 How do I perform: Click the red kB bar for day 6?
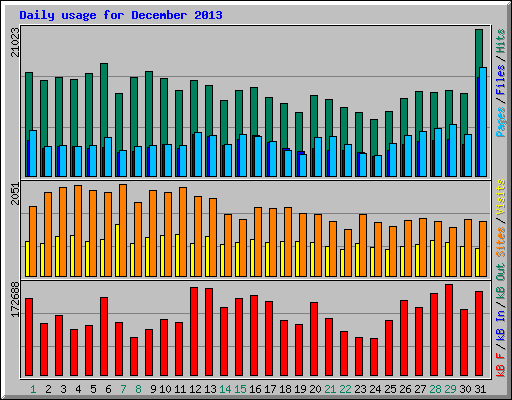tap(104, 337)
